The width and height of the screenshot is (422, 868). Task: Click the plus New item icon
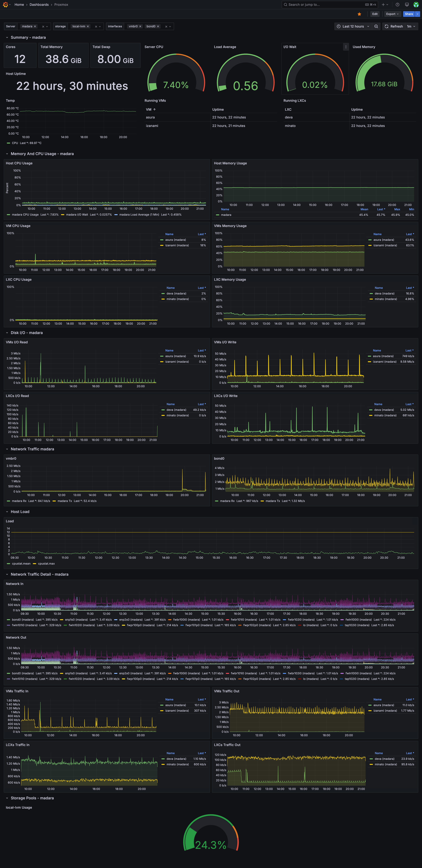[x=383, y=5]
